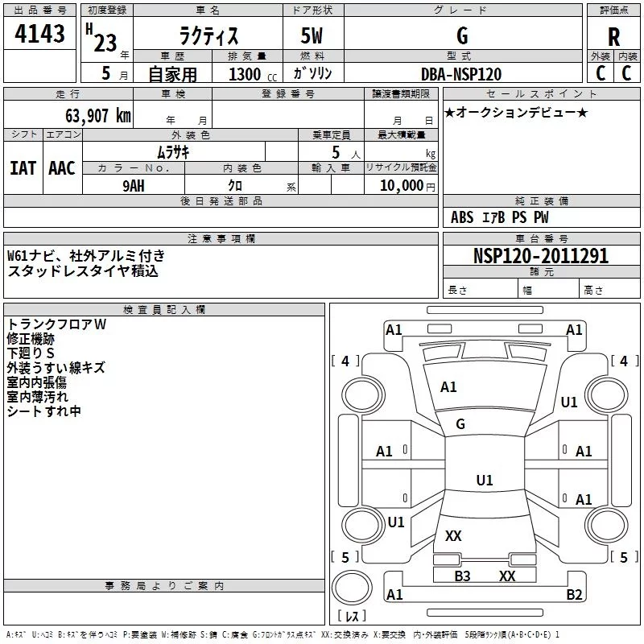Select the B3 mark on rear panel
The image size is (644, 644).
[462, 576]
